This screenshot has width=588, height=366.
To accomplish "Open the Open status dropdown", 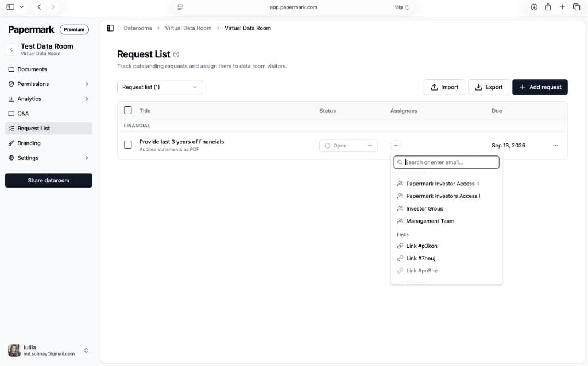I will [349, 145].
